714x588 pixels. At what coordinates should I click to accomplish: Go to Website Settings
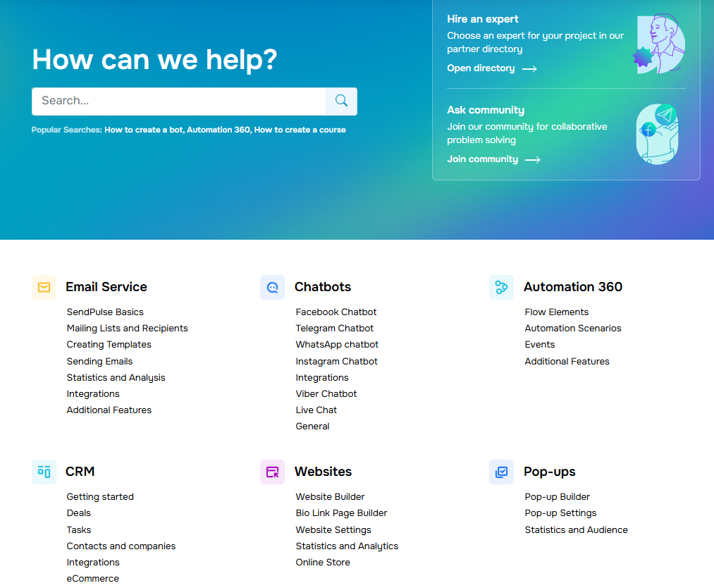point(333,530)
